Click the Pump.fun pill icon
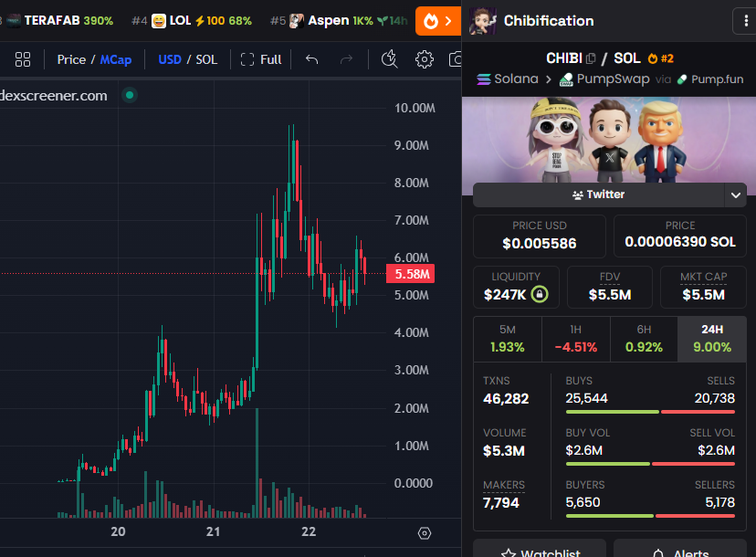 682,79
